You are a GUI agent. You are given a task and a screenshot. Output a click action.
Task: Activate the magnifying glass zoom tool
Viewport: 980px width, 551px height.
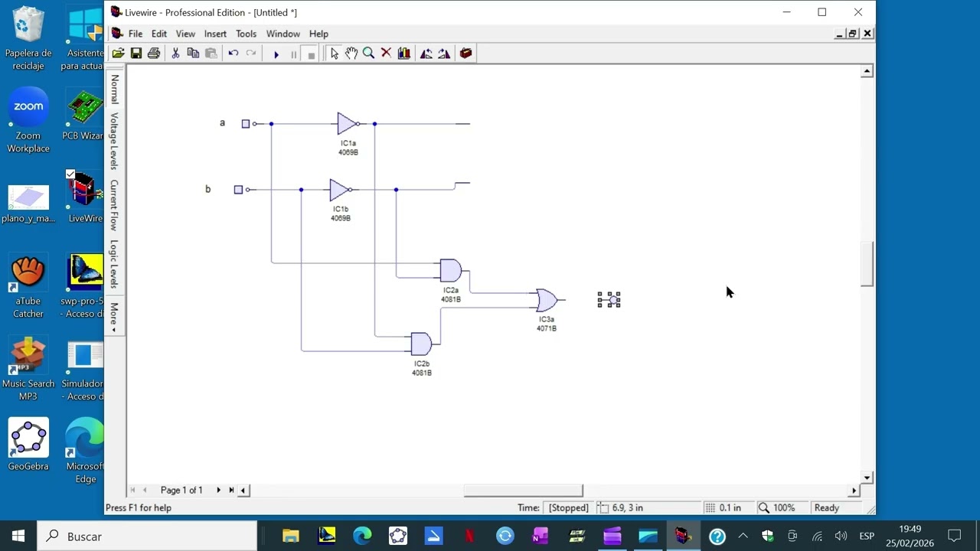(x=368, y=54)
